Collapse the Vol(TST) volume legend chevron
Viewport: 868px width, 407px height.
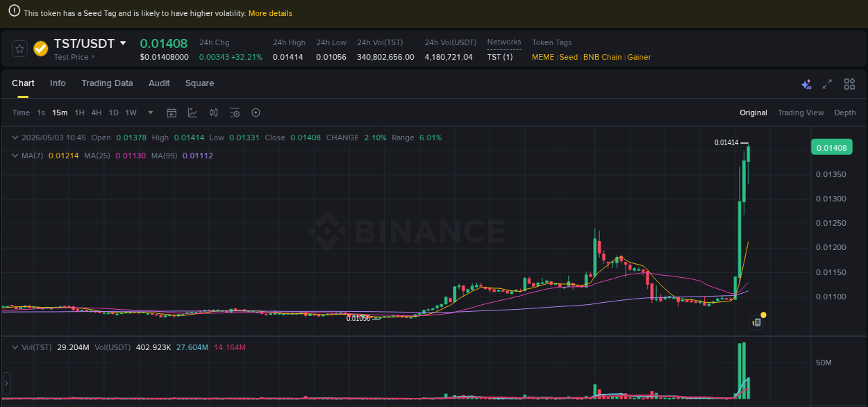tap(15, 347)
